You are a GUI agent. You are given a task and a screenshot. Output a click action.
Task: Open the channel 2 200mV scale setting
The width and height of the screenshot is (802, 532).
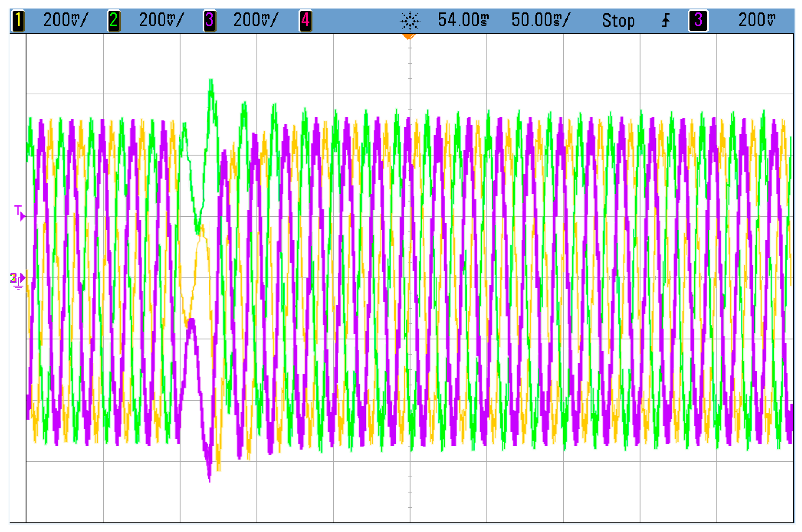click(161, 20)
